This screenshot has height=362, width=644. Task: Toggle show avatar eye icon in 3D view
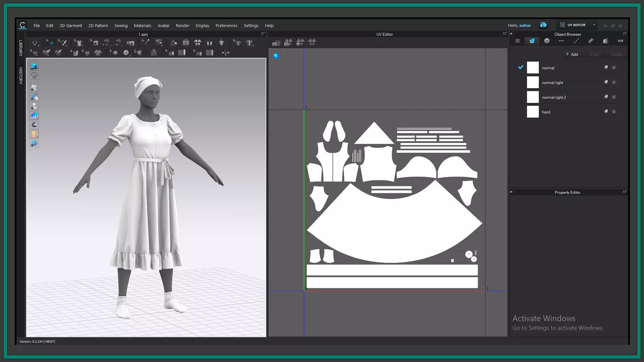(x=34, y=106)
